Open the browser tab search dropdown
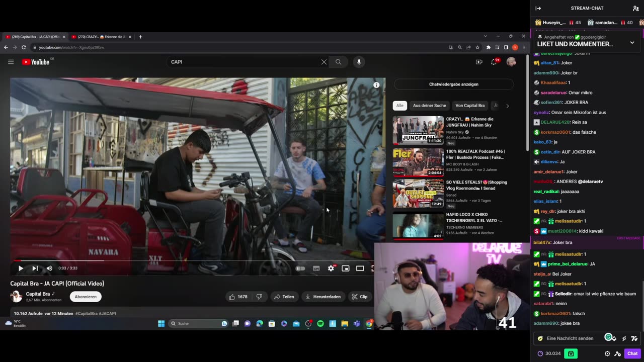The height and width of the screenshot is (362, 644). tap(485, 36)
